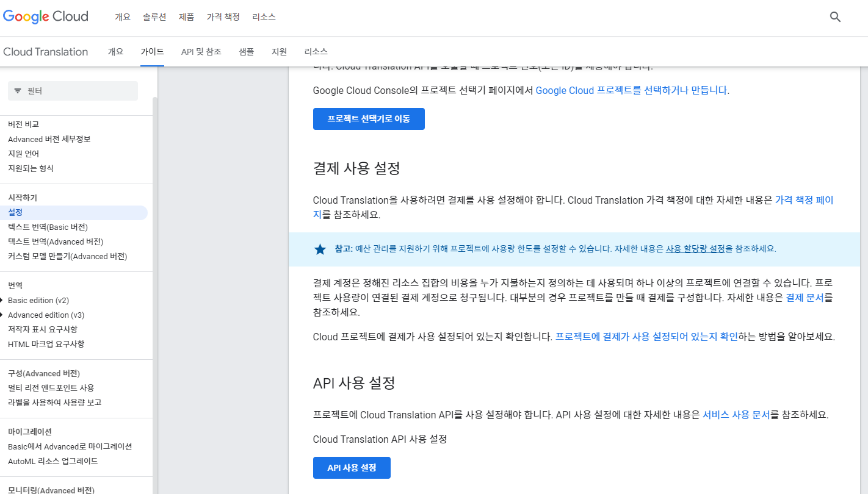The image size is (868, 494).
Task: Open Google Cloud 프로젝트를 선택하거나 만듭니다 link
Action: click(631, 90)
